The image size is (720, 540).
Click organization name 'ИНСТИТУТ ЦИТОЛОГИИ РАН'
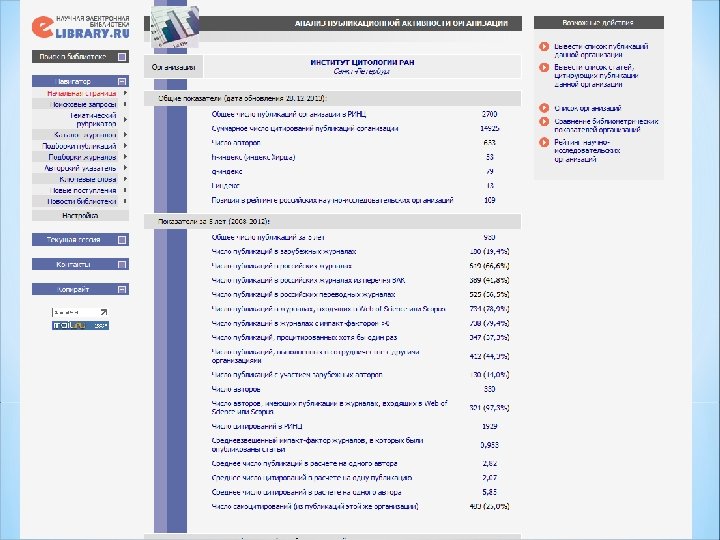[362, 62]
